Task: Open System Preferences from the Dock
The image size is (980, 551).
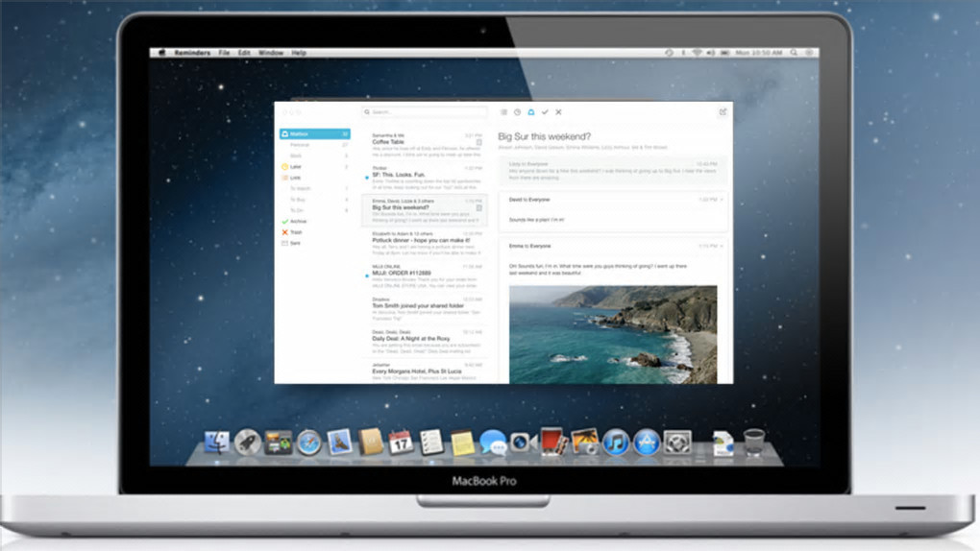Action: (x=677, y=443)
